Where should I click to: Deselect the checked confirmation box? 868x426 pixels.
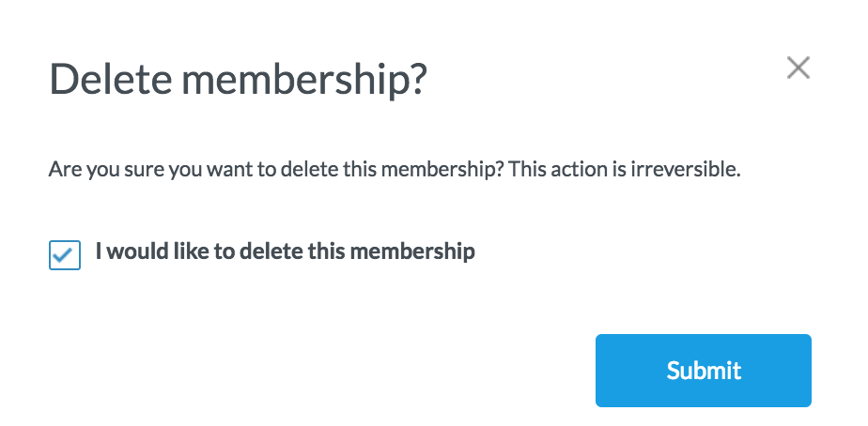tap(64, 255)
